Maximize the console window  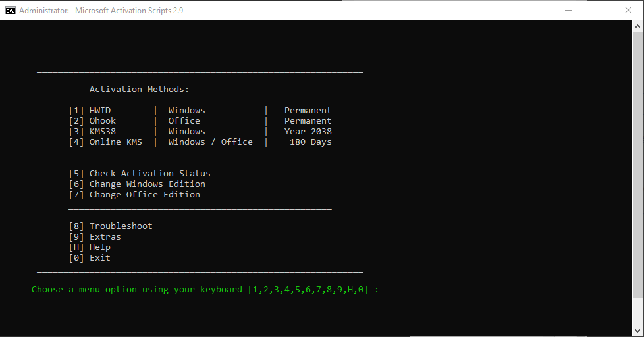598,11
